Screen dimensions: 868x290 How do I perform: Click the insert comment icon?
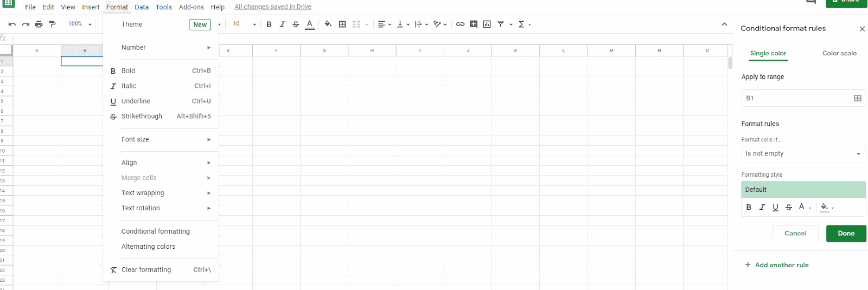point(474,24)
